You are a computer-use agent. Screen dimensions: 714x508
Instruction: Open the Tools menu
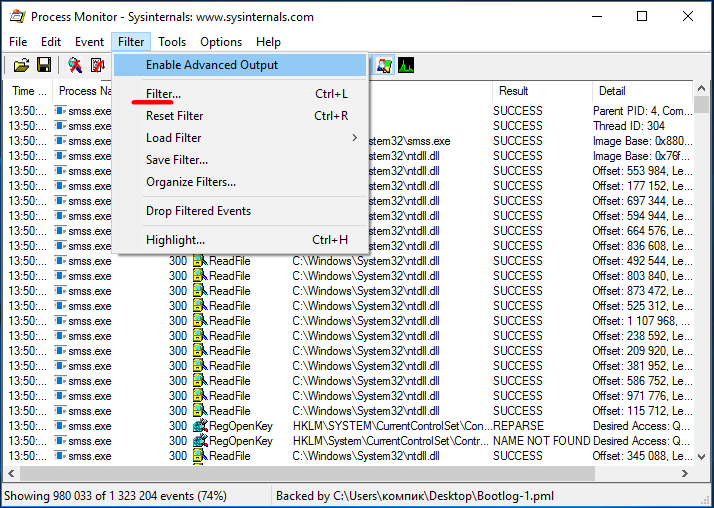[172, 42]
